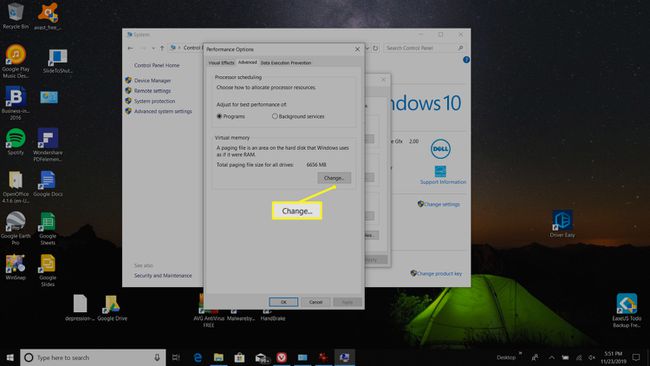Open File Explorer from the taskbar
Viewport: 650px width, 366px height.
[x=218, y=357]
